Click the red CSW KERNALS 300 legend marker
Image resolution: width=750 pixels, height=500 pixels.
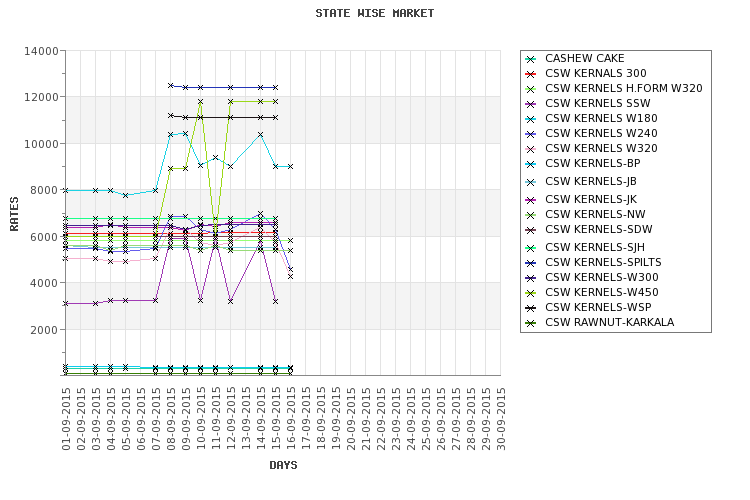[530, 74]
